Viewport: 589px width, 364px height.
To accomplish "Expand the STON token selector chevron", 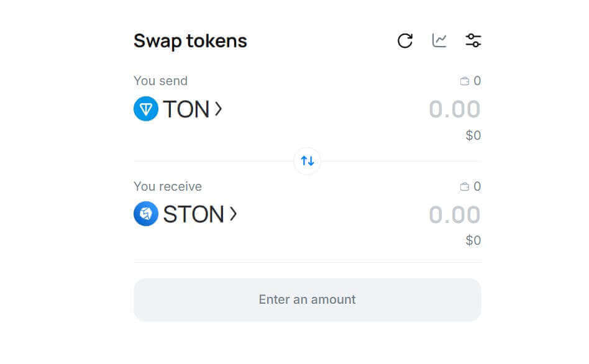I will (x=234, y=214).
